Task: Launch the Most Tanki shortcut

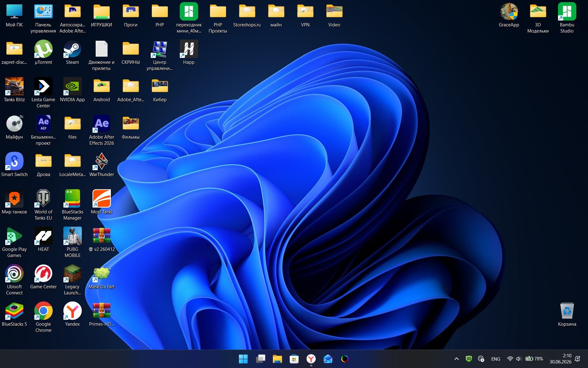Action: click(101, 202)
